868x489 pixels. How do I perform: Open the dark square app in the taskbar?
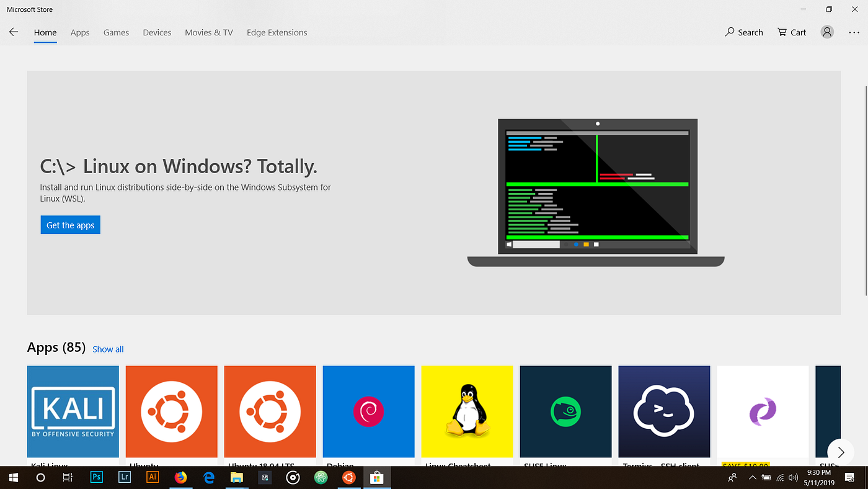pos(265,477)
